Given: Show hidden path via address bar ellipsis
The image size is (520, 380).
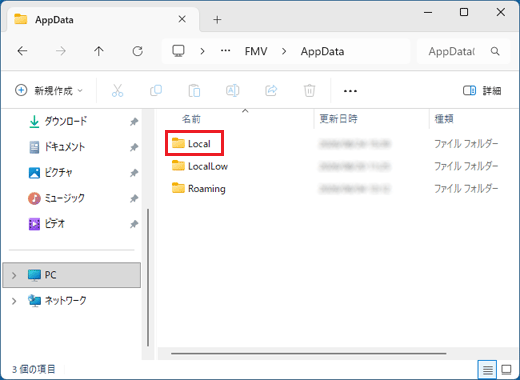Looking at the screenshot, I should 226,51.
